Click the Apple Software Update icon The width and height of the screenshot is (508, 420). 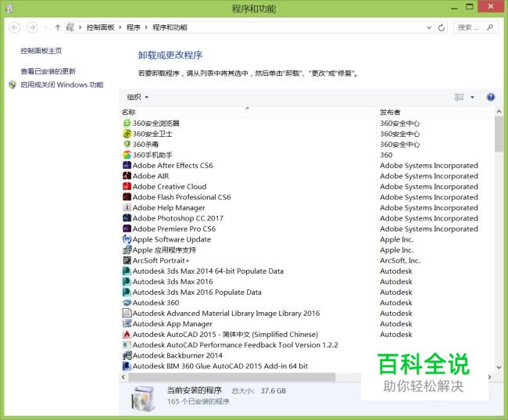[x=127, y=239]
